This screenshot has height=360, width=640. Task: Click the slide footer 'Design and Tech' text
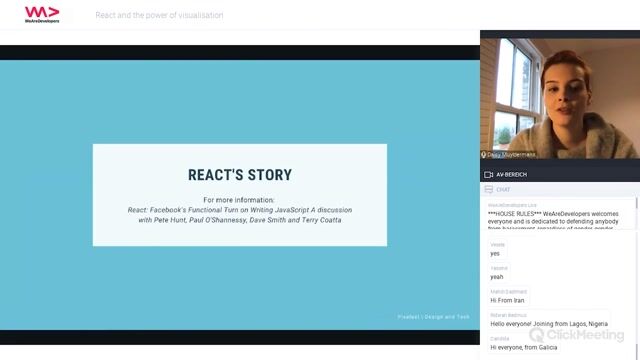coord(447,317)
